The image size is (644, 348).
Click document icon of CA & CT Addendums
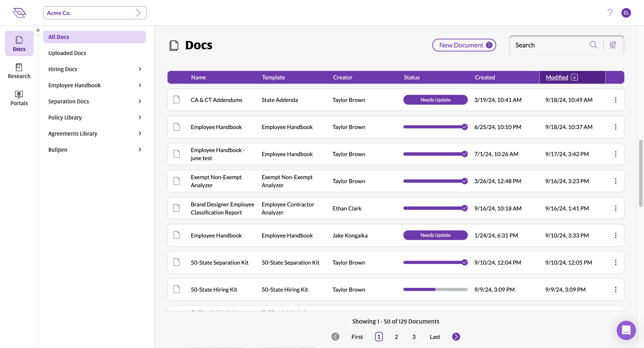(177, 100)
